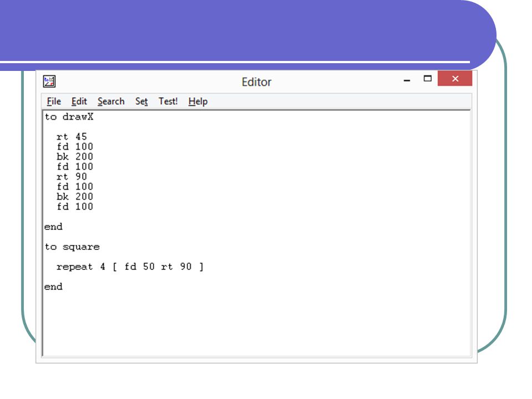Click the 'to square' line
532x399 pixels.
click(x=72, y=247)
